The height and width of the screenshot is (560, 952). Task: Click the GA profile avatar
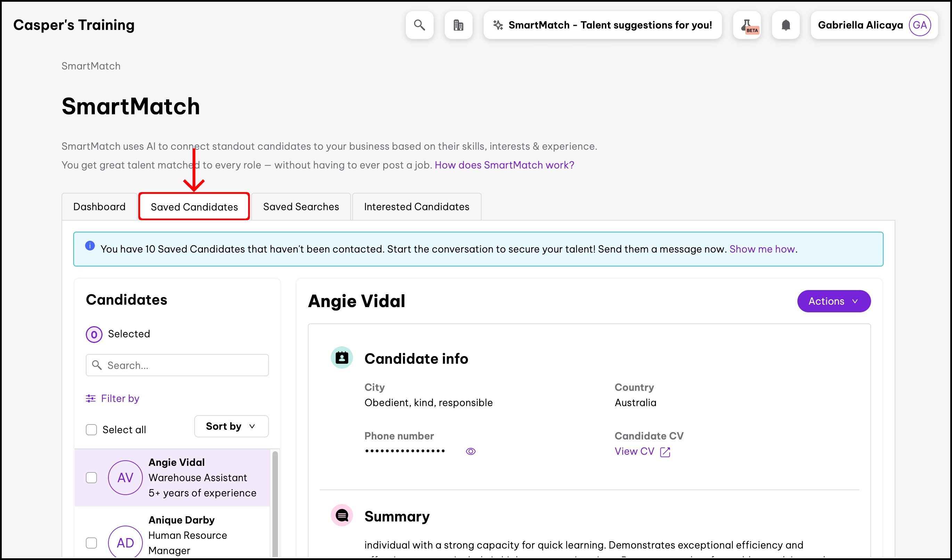tap(919, 25)
